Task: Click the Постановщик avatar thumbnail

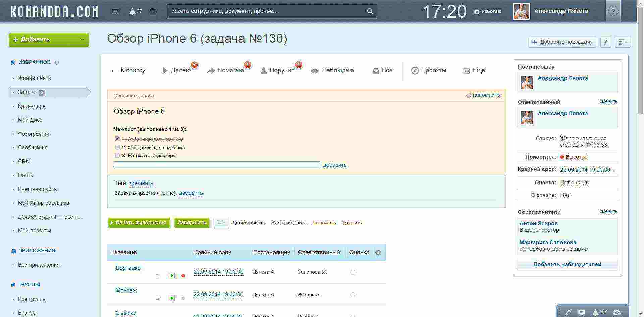Action: pyautogui.click(x=527, y=83)
